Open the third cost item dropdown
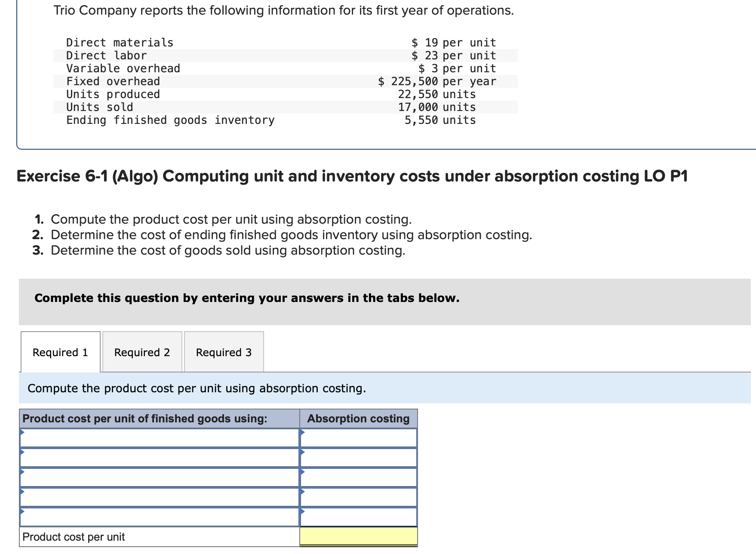The image size is (756, 554). pos(159,477)
